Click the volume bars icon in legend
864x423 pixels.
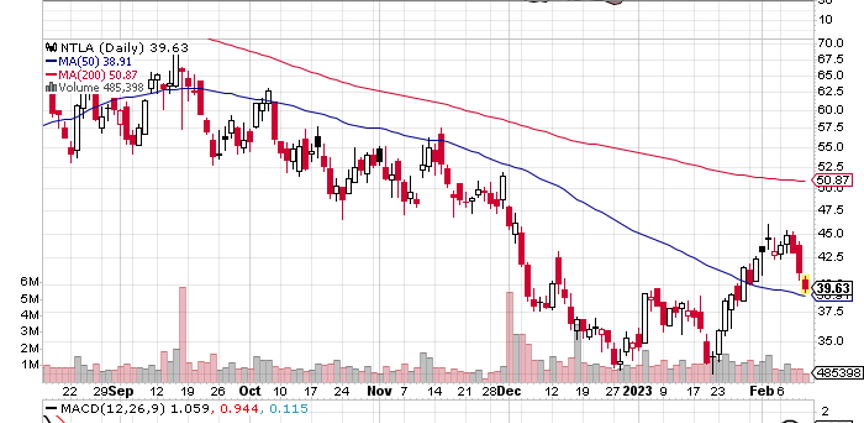52,87
